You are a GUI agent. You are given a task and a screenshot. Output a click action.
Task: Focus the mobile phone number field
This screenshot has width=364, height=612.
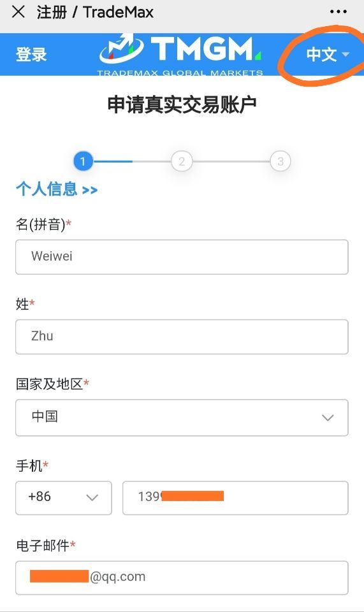point(235,498)
